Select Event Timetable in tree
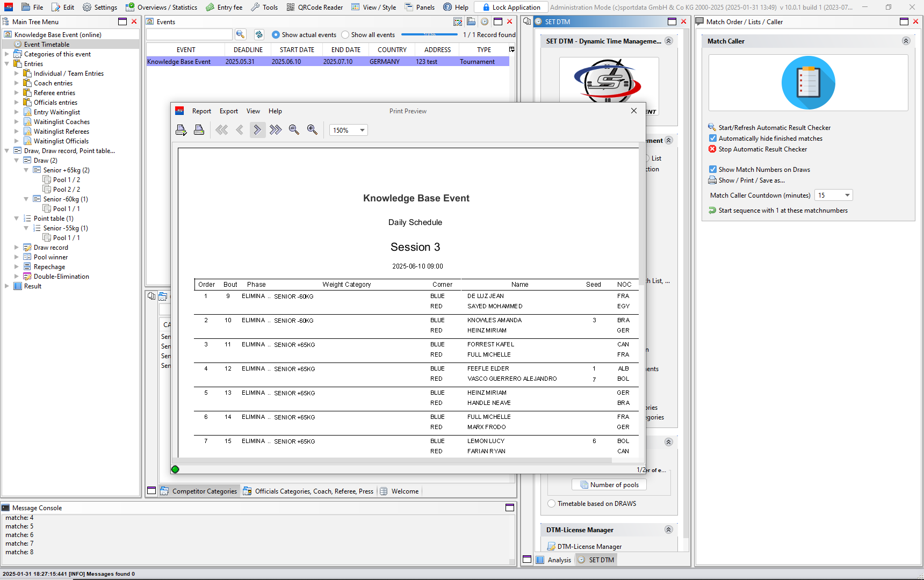The image size is (924, 580). (46, 44)
